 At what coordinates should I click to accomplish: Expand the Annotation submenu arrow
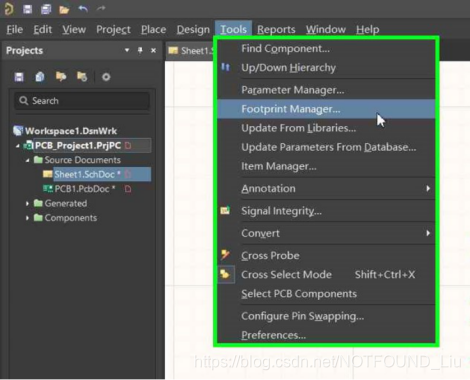(x=428, y=188)
